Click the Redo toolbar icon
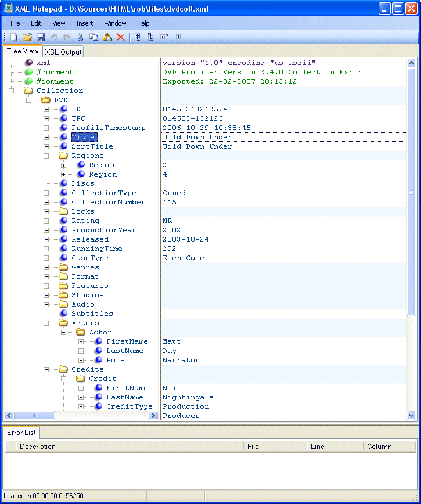Image resolution: width=421 pixels, height=504 pixels. (x=67, y=37)
